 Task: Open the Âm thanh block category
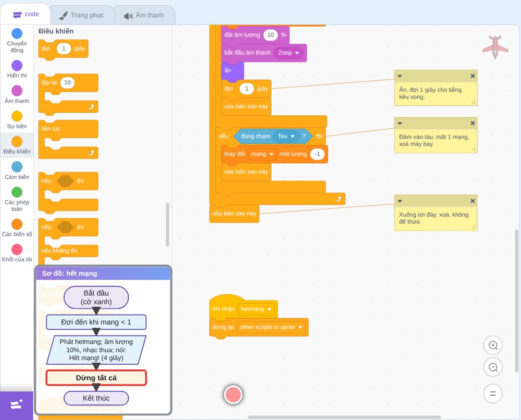point(17,94)
